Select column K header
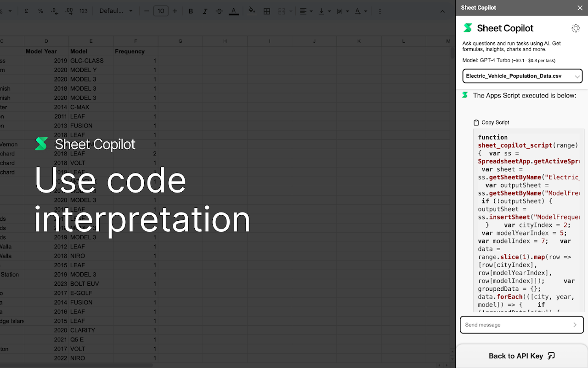Viewport: 588px width, 368px height. click(x=359, y=41)
